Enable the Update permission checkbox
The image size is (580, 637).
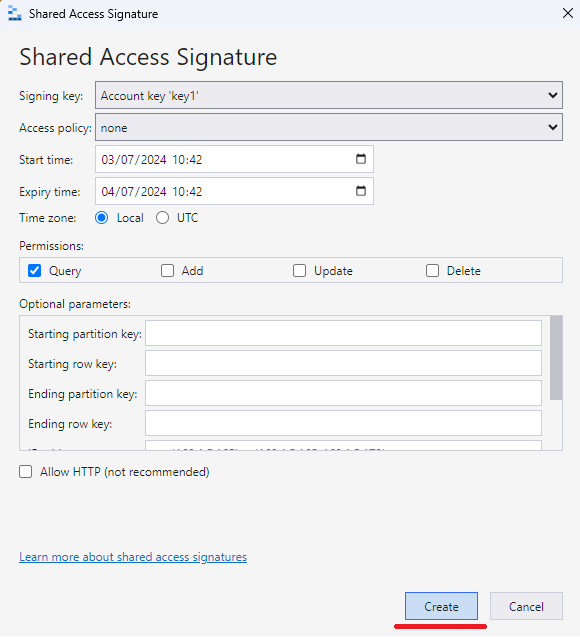pos(299,271)
